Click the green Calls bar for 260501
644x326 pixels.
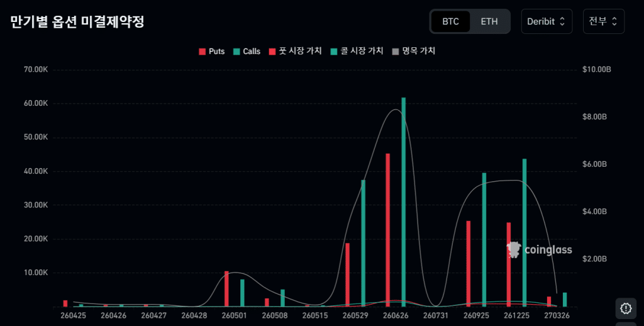pos(242,293)
